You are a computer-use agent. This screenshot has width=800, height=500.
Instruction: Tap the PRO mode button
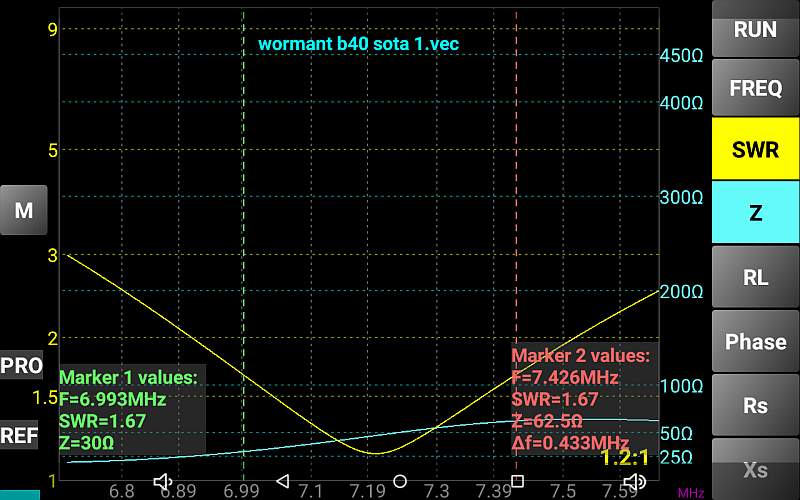(22, 366)
